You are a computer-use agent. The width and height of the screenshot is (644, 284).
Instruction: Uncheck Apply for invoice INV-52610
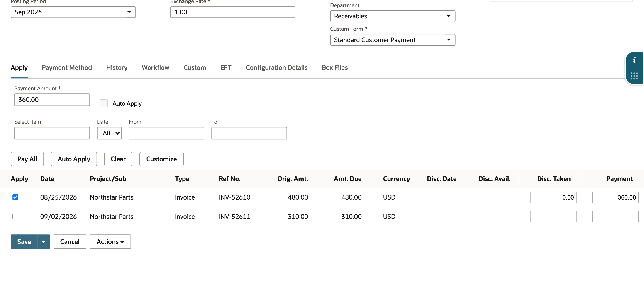click(x=15, y=197)
